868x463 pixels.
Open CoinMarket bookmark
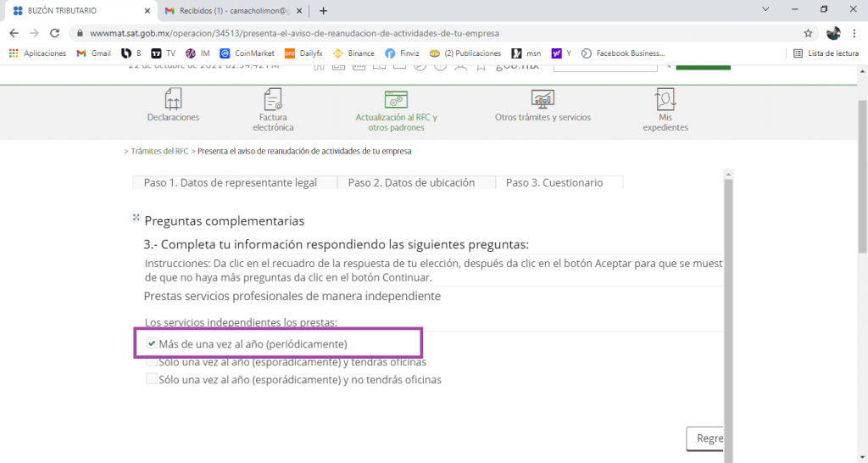(x=247, y=53)
